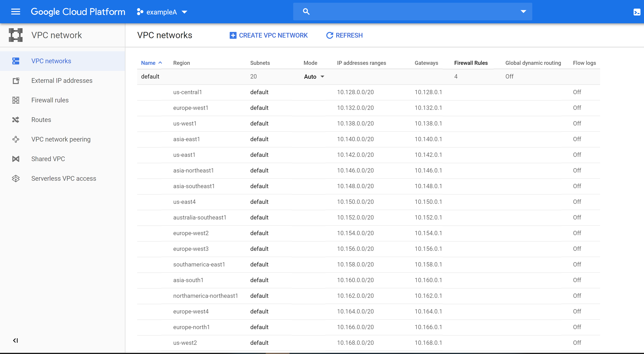
Task: Click the project hexagon icon beside exampleA
Action: [140, 12]
